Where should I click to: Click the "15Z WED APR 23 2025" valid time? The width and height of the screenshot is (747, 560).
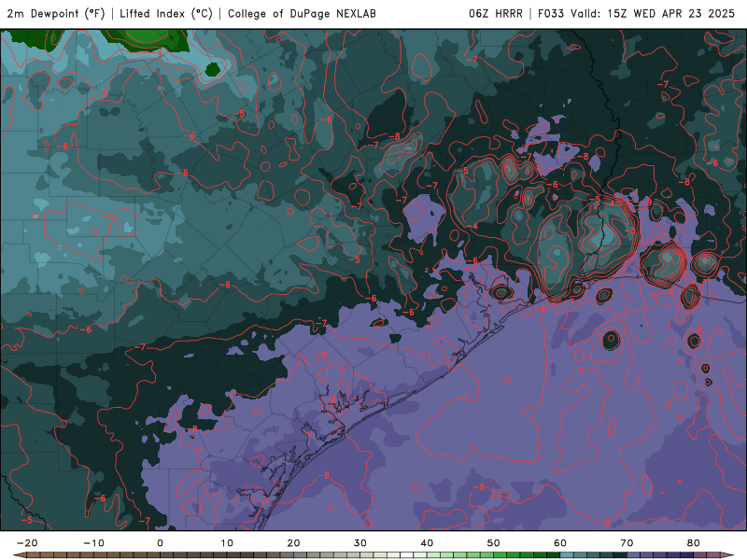[x=670, y=13]
